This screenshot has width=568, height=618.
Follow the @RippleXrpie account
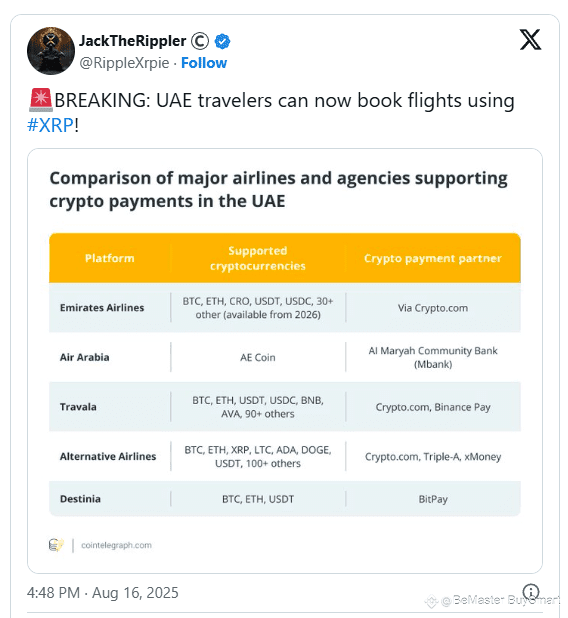(204, 63)
